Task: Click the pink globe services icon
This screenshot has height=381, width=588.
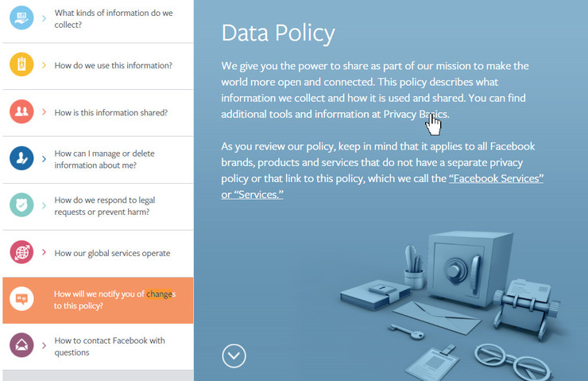Action: pos(21,252)
